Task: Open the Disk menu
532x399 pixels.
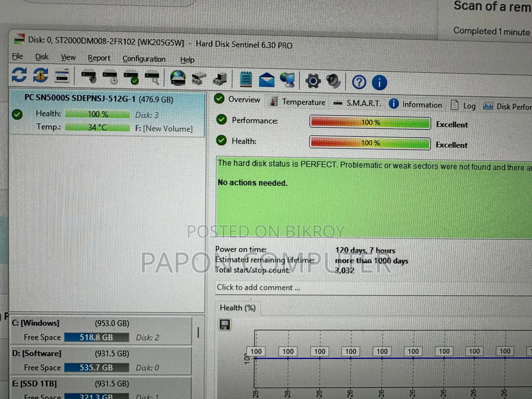Action: pyautogui.click(x=42, y=57)
